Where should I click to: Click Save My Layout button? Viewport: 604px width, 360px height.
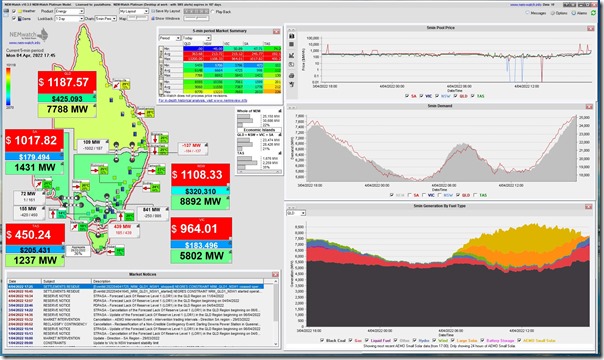pos(166,11)
